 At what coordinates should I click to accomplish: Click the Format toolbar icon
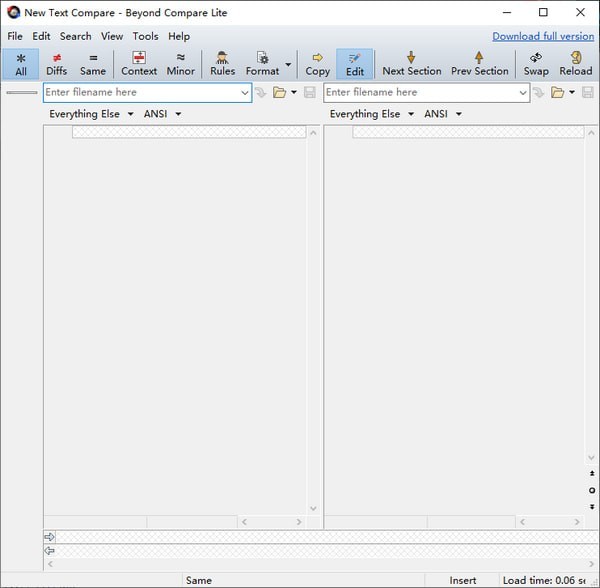pos(262,64)
